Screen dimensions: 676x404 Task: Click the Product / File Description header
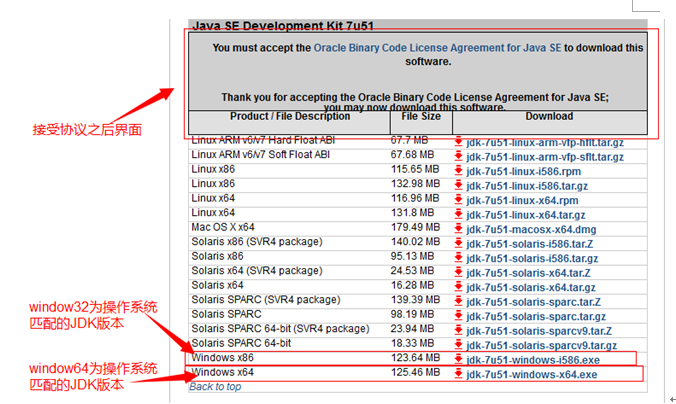290,116
